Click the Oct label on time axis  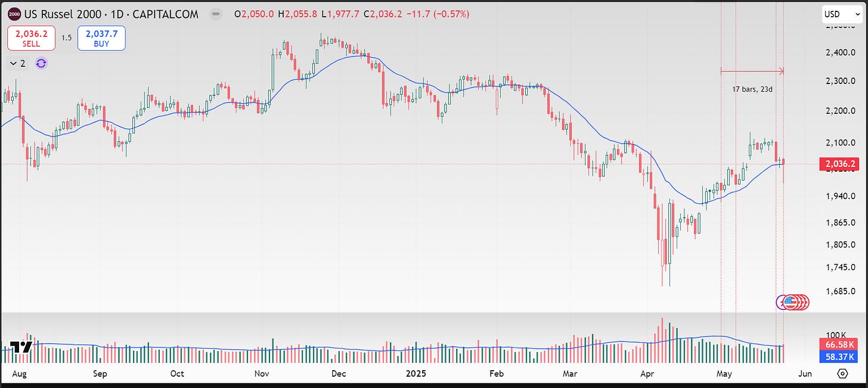pyautogui.click(x=176, y=374)
